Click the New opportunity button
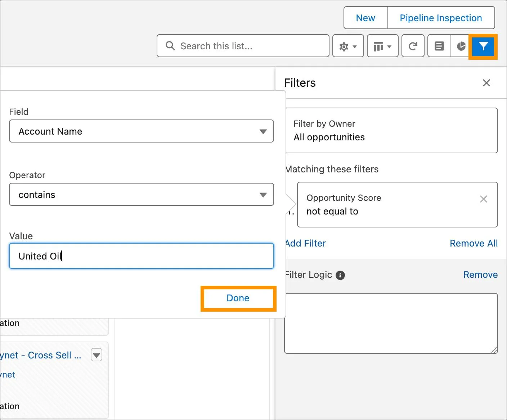Screen dimensions: 507x420 pyautogui.click(x=365, y=18)
